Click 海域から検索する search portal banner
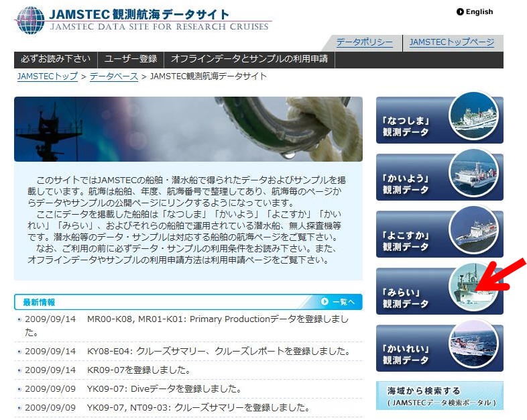 439,396
